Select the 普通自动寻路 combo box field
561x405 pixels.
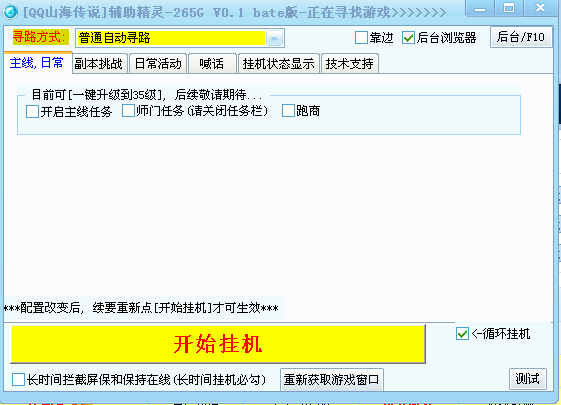coord(180,38)
